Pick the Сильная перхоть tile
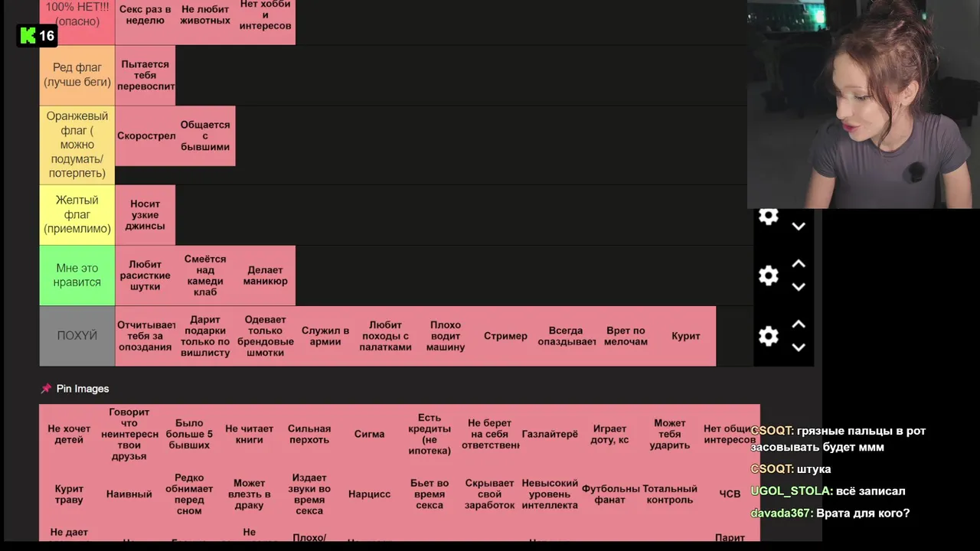Image resolution: width=980 pixels, height=551 pixels. [309, 434]
